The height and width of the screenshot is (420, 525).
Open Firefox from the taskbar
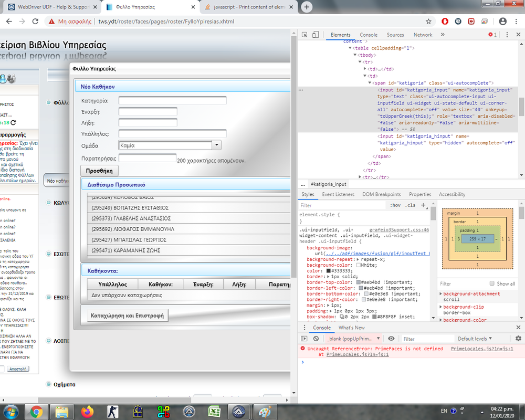87,412
